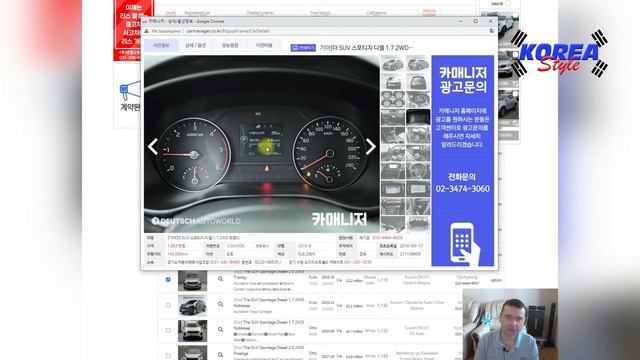Open magnifier for the white Noblesse Sportage row
This screenshot has height=360, width=640.
click(x=220, y=329)
